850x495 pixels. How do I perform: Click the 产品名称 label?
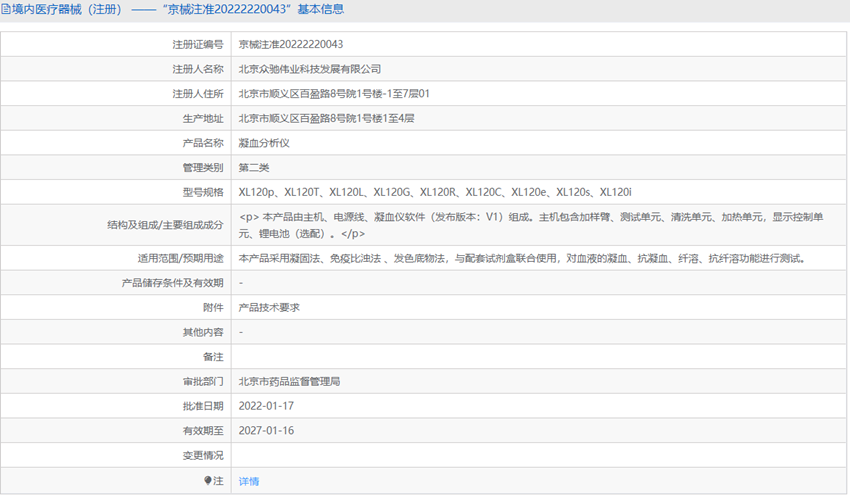pyautogui.click(x=203, y=143)
